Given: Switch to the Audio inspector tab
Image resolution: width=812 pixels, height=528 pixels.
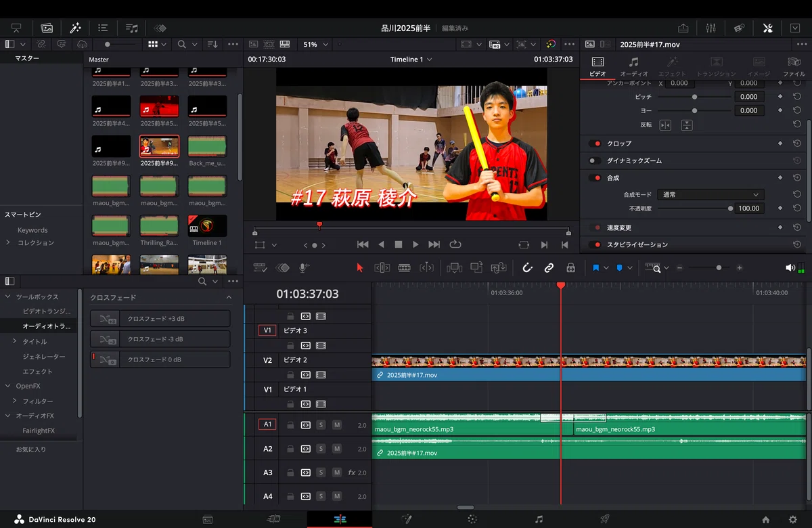Looking at the screenshot, I should point(634,66).
